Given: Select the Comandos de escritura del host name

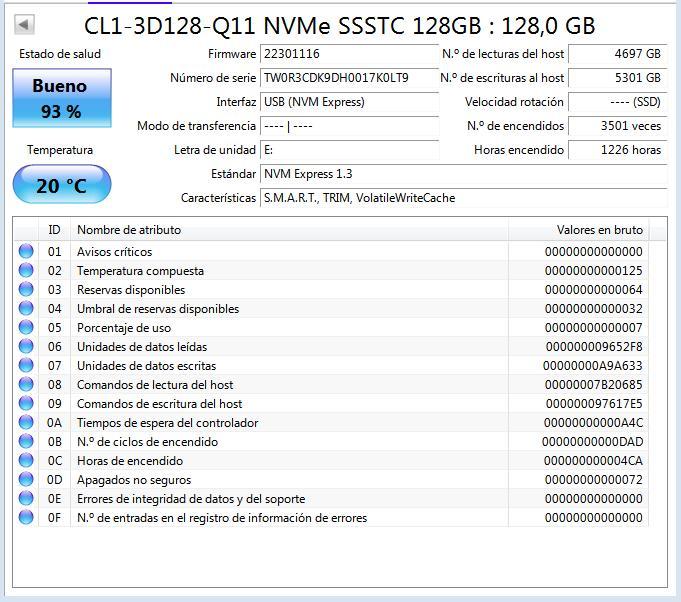Looking at the screenshot, I should tap(159, 404).
